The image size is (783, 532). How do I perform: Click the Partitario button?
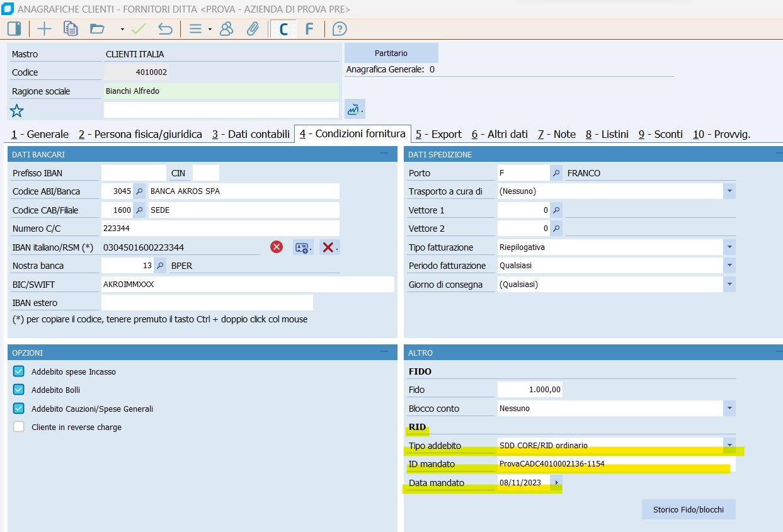[391, 54]
